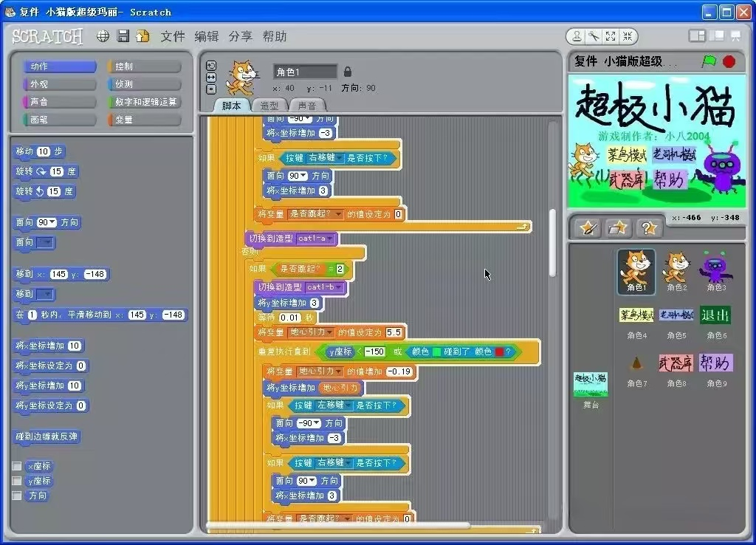The image size is (756, 545).
Task: Open direction dropdown in palette 面向 90 block
Action: [x=52, y=222]
